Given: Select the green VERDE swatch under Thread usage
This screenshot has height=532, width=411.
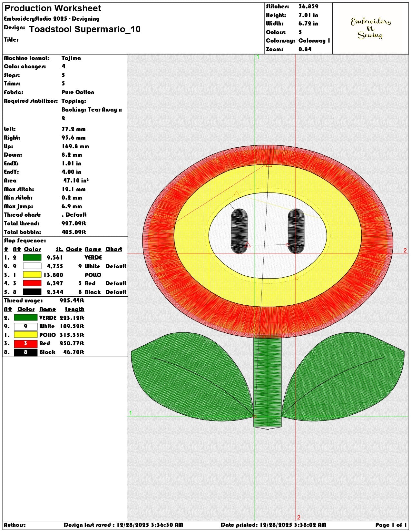Looking at the screenshot, I should coord(25,318).
